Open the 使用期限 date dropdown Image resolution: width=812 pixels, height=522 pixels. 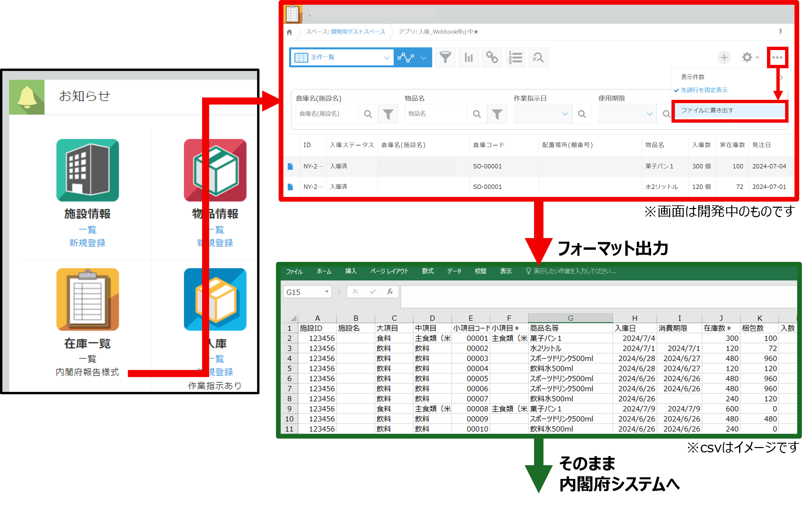[x=627, y=114]
